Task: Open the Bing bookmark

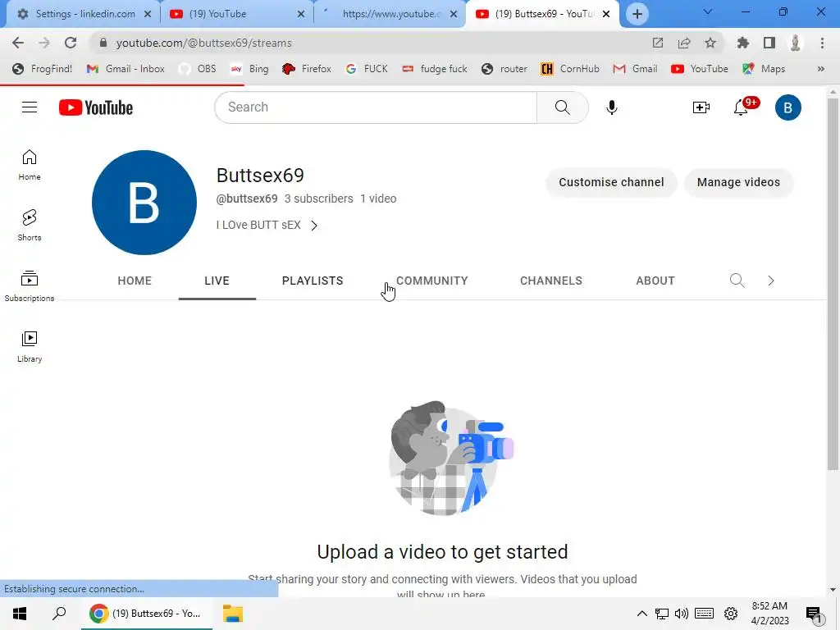Action: pyautogui.click(x=249, y=69)
